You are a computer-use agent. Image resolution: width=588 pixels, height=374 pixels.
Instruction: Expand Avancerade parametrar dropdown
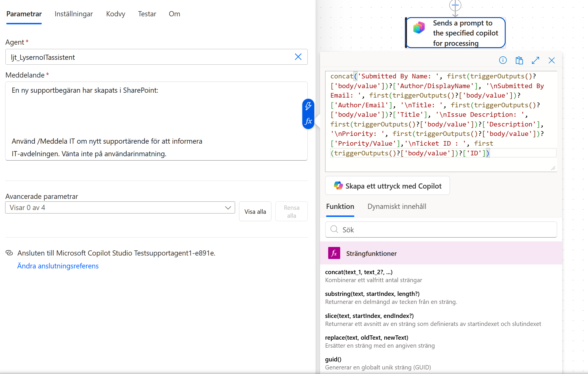click(120, 207)
